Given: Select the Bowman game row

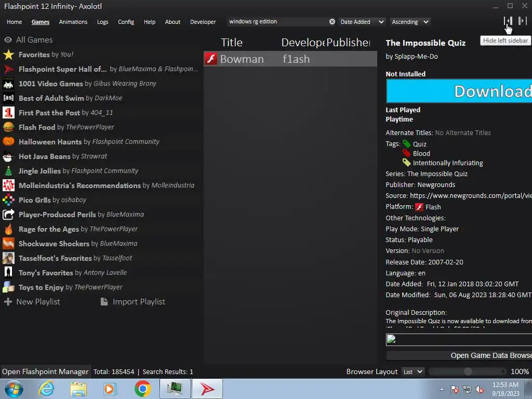Looking at the screenshot, I should (290, 59).
